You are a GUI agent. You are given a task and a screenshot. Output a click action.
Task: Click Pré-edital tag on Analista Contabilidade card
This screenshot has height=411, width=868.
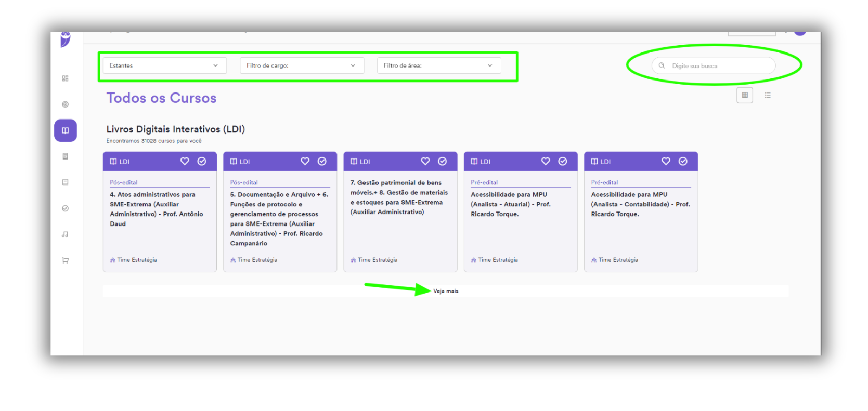604,182
